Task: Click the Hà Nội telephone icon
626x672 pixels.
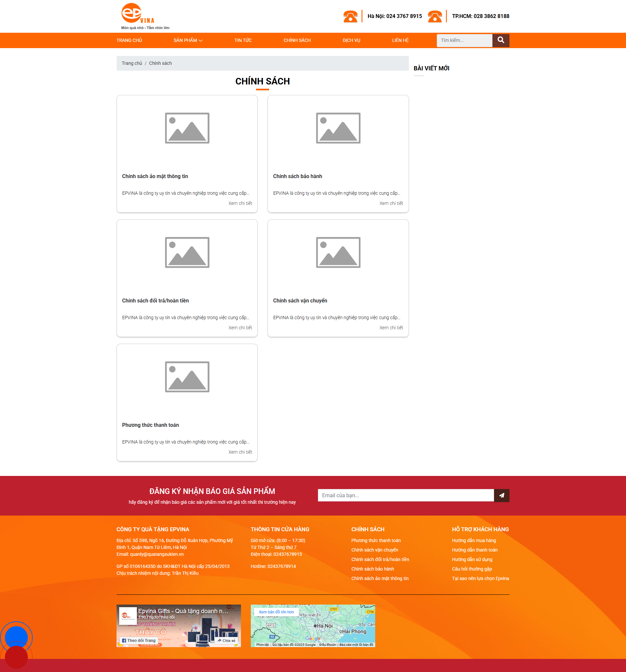Action: tap(350, 16)
